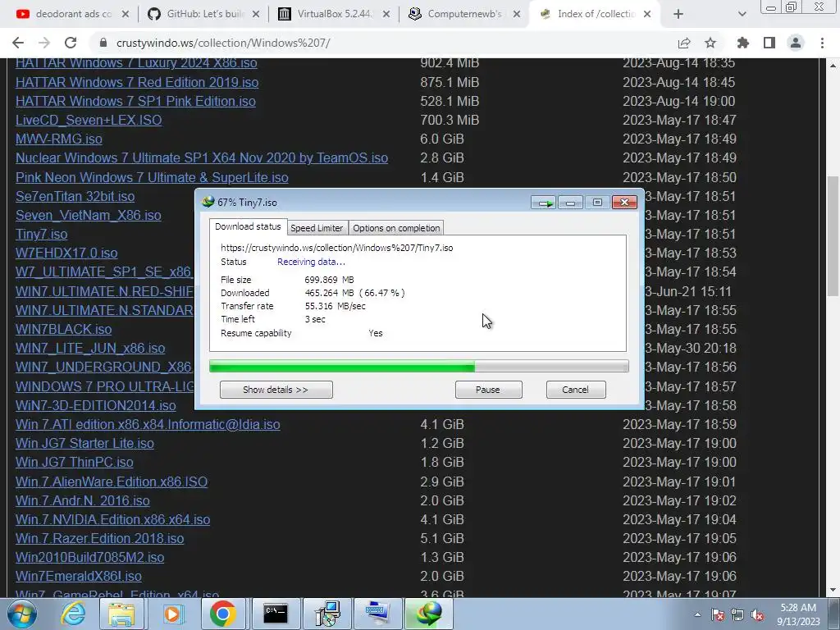Click the green arrow tray button in dialog title
840x630 pixels.
pos(545,203)
